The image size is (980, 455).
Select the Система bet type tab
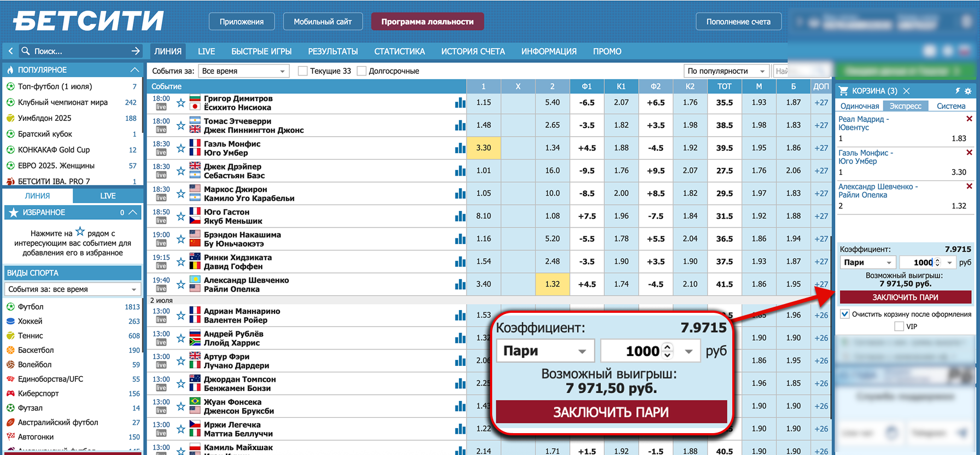950,106
